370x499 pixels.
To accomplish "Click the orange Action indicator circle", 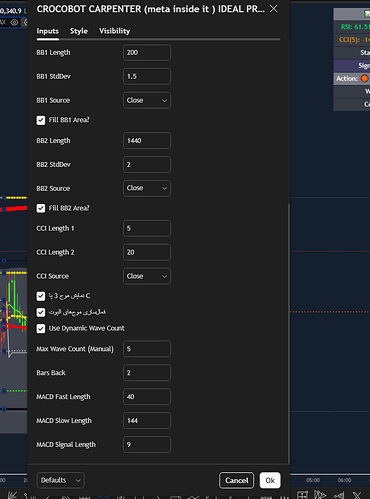I will pos(365,78).
